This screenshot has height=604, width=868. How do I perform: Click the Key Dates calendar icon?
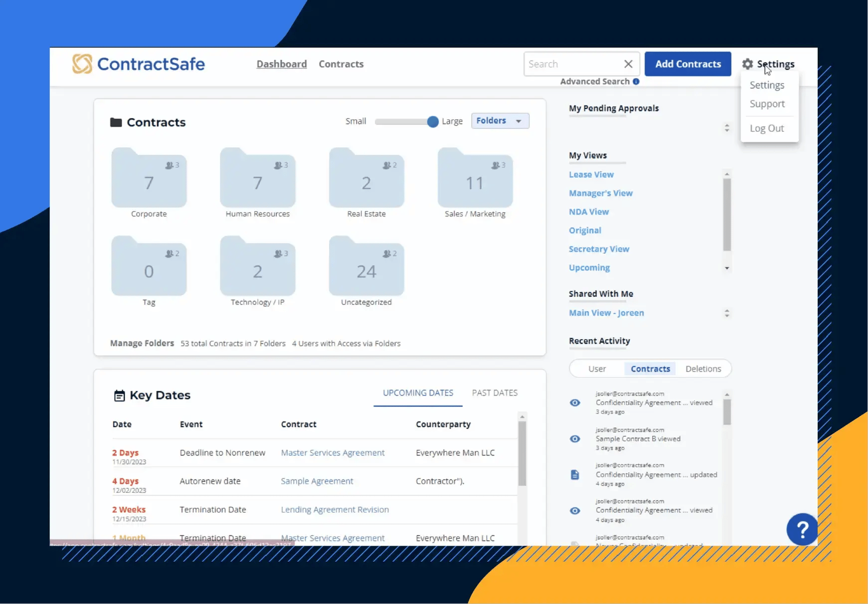(120, 396)
